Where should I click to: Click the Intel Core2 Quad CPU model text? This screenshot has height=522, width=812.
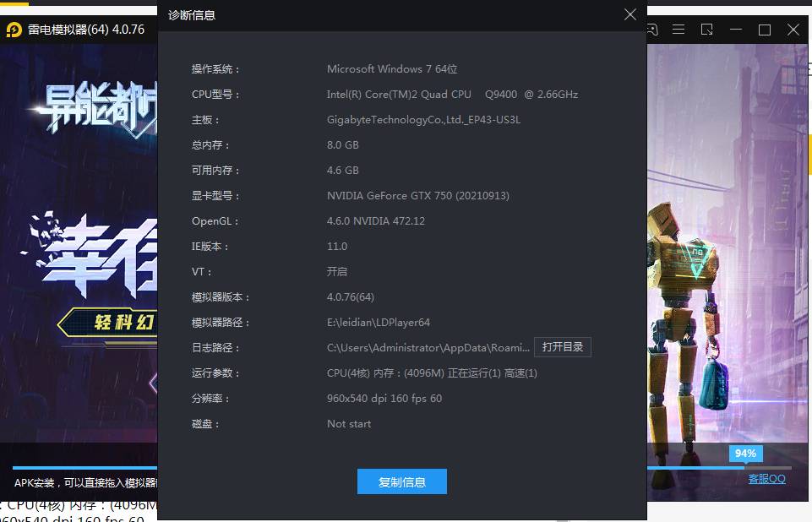coord(452,95)
